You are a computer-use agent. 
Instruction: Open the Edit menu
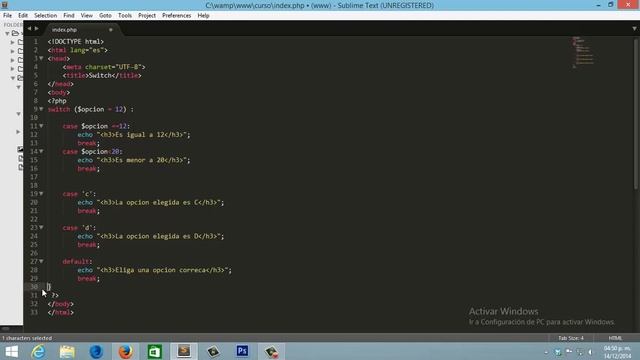click(23, 16)
